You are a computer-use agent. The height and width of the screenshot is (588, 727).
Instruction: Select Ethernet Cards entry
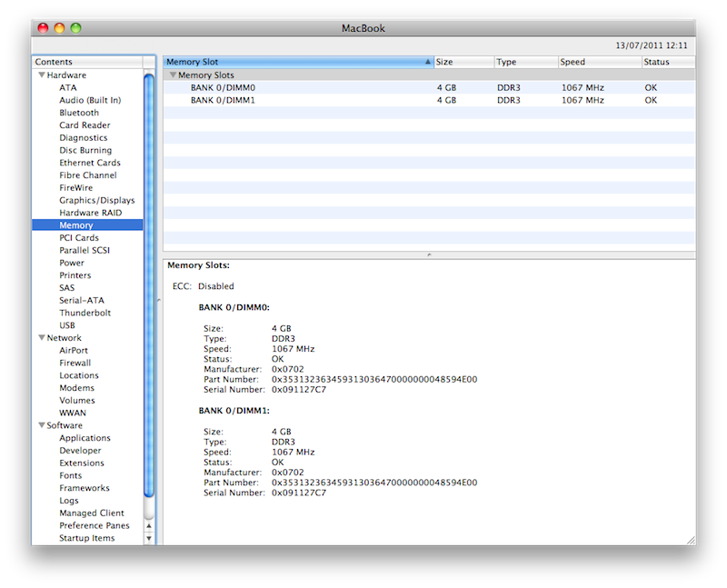(90, 163)
